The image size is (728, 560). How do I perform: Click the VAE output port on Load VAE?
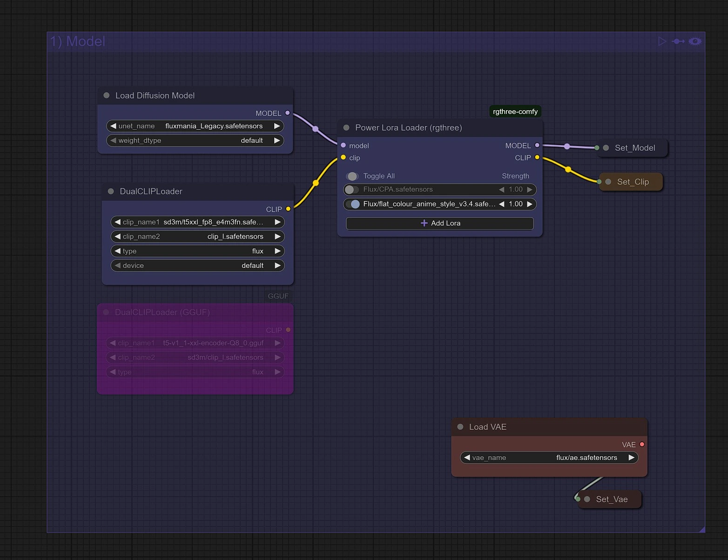pyautogui.click(x=642, y=444)
